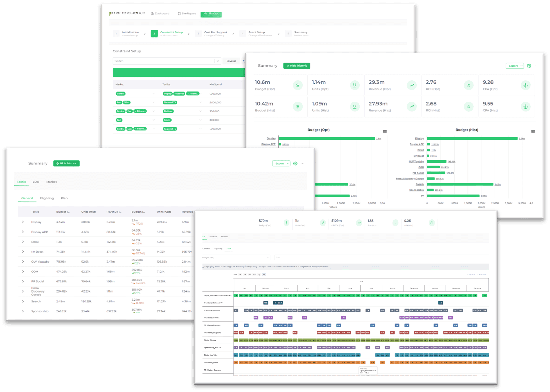Open Export dropdown in right Summary window
550x392 pixels.
point(515,66)
